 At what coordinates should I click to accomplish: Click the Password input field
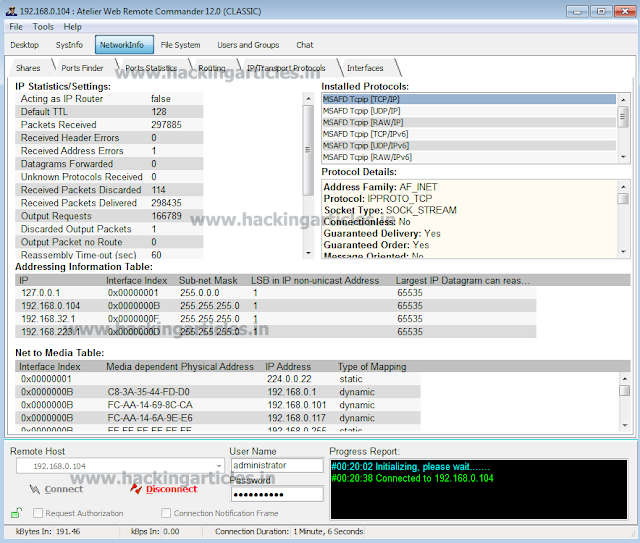click(x=277, y=494)
